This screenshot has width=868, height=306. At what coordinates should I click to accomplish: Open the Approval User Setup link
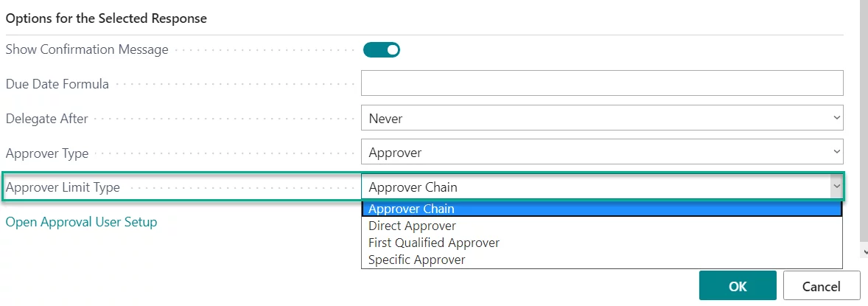coord(81,222)
